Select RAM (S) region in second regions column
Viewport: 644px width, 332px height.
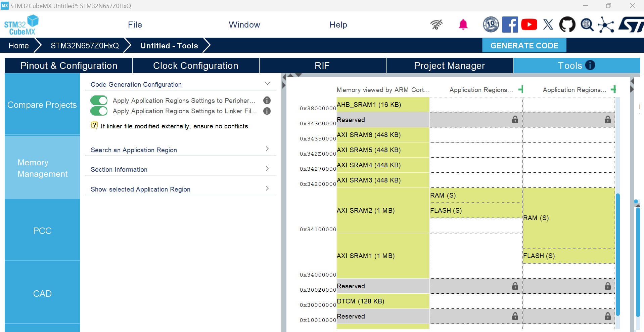(x=569, y=218)
